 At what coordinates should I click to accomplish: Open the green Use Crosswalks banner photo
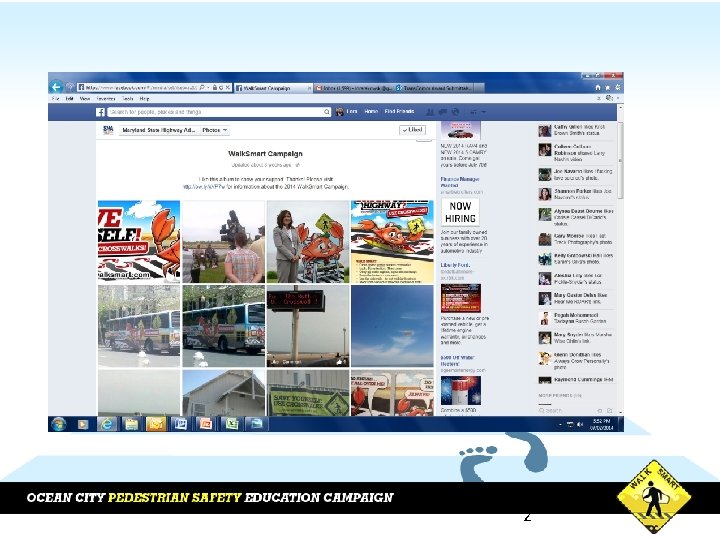tap(308, 393)
